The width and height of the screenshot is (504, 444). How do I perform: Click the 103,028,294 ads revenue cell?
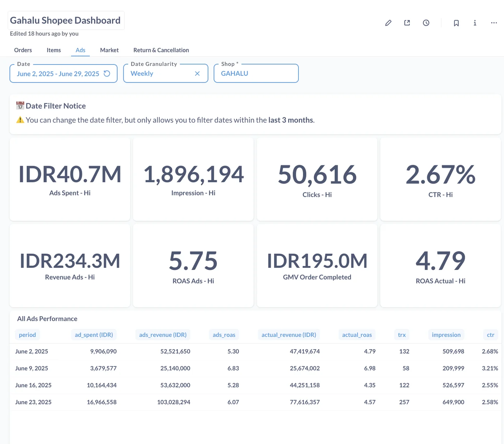[174, 402]
